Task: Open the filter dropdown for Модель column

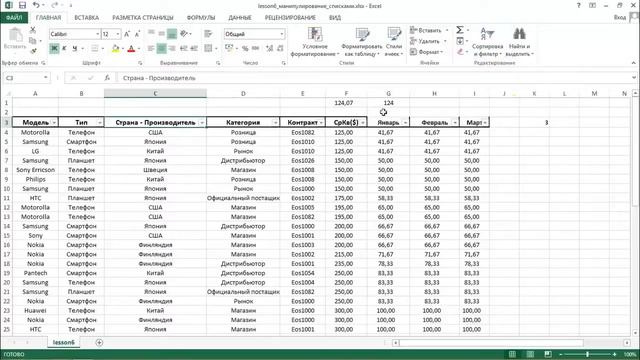Action: 54,122
